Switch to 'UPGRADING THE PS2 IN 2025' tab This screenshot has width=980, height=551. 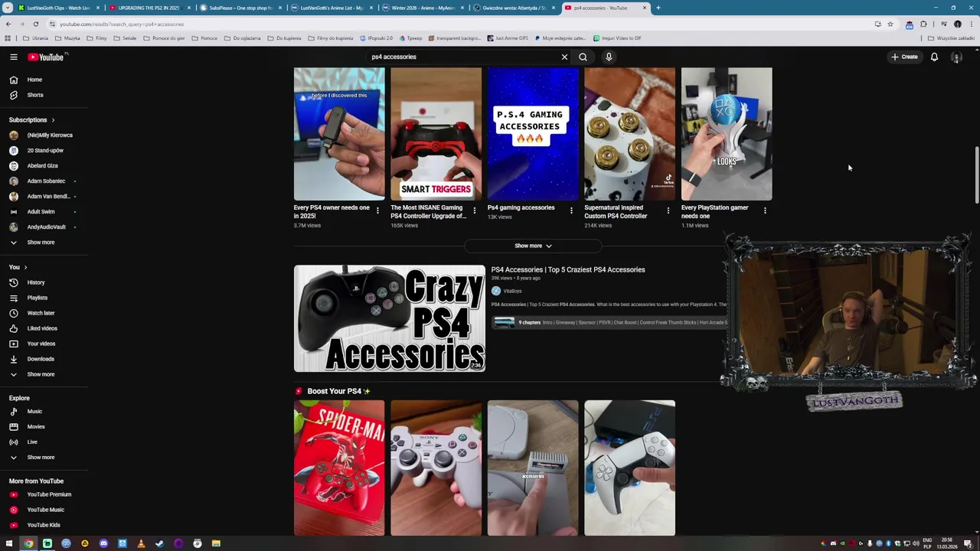[149, 8]
